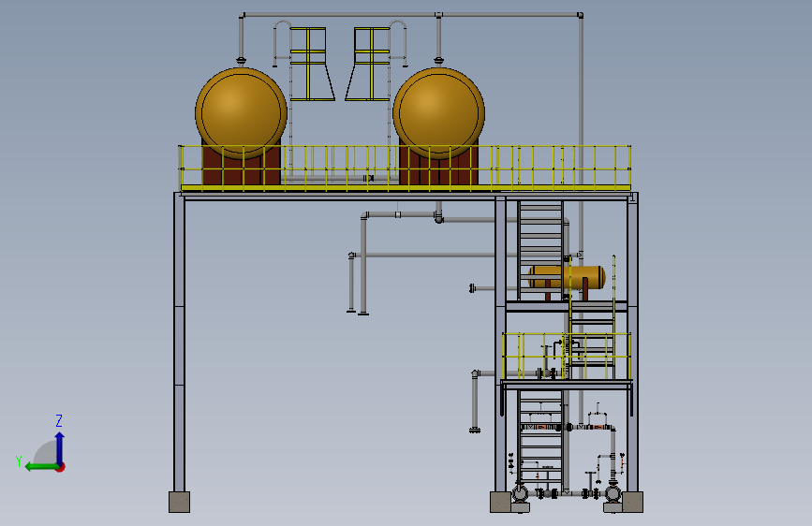Select the yellow handrail on the mid-level platform
This screenshot has width=812, height=526.
point(567,357)
